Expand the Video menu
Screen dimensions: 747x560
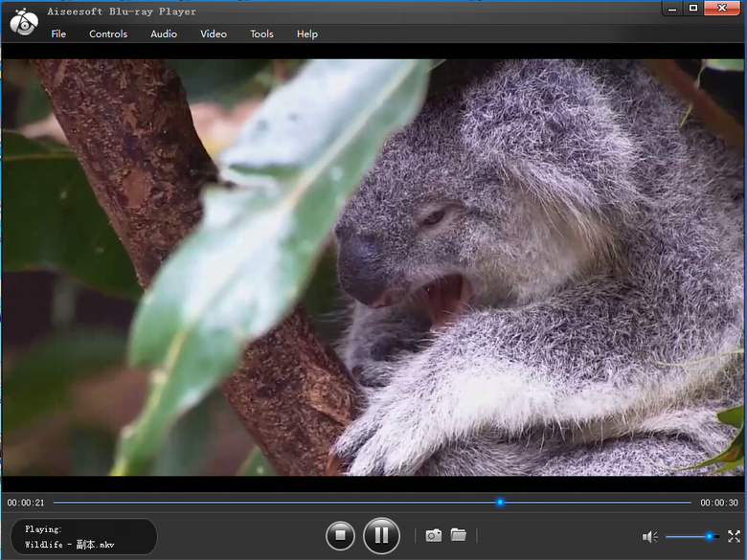(214, 34)
